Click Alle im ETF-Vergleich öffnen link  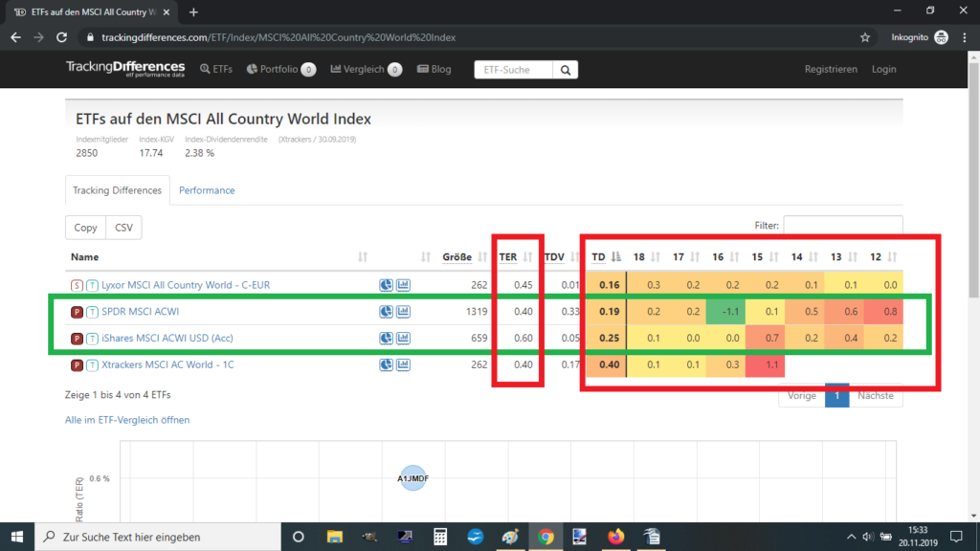pyautogui.click(x=127, y=420)
